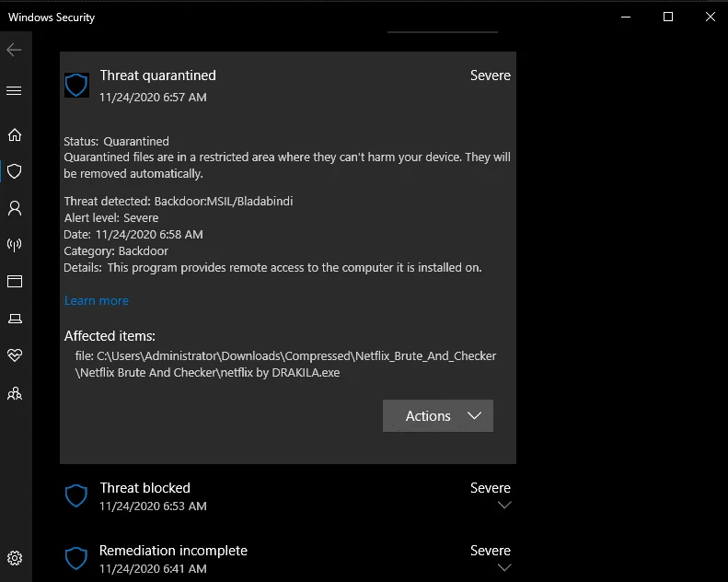
Task: Click Severe label on Threat blocked row
Action: [x=491, y=488]
